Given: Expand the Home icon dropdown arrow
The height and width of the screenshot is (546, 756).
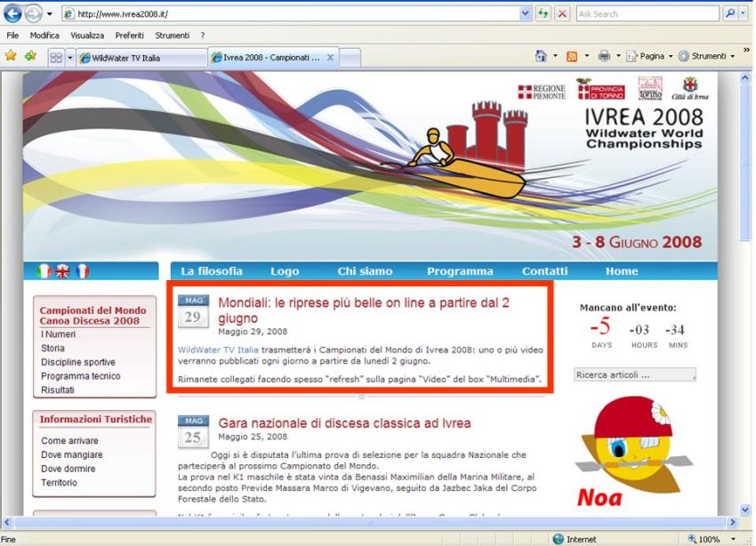Looking at the screenshot, I should tap(555, 56).
